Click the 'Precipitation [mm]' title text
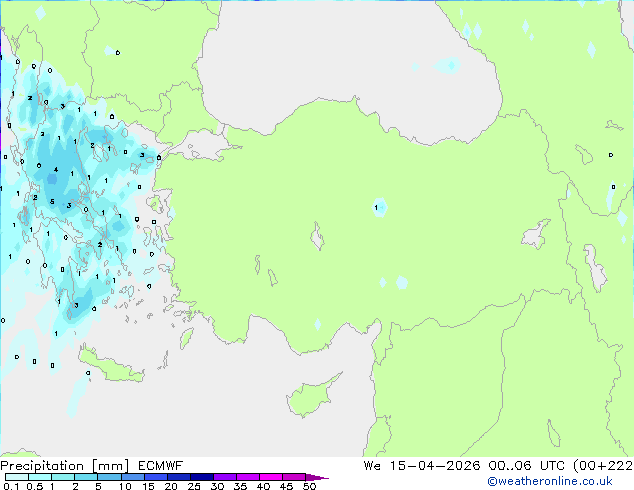The height and width of the screenshot is (490, 634). 65,466
